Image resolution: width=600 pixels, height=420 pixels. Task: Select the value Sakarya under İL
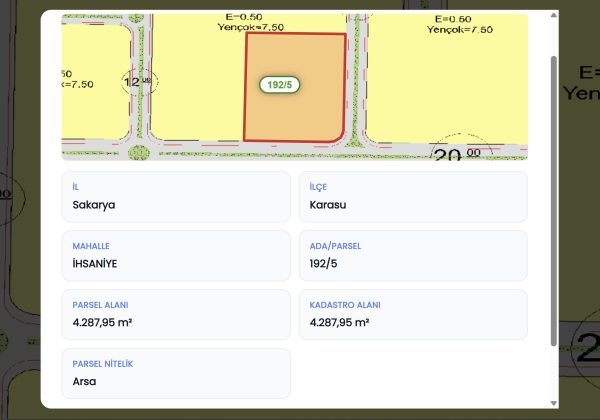point(94,205)
